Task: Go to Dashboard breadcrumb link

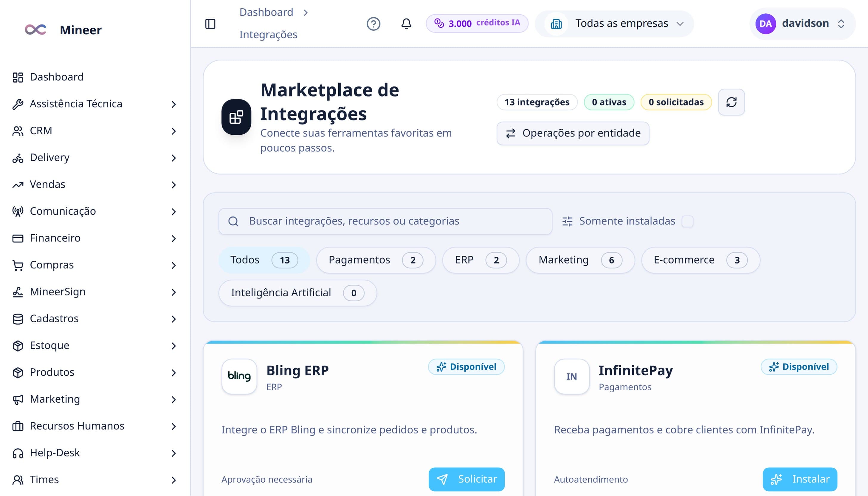Action: click(266, 12)
